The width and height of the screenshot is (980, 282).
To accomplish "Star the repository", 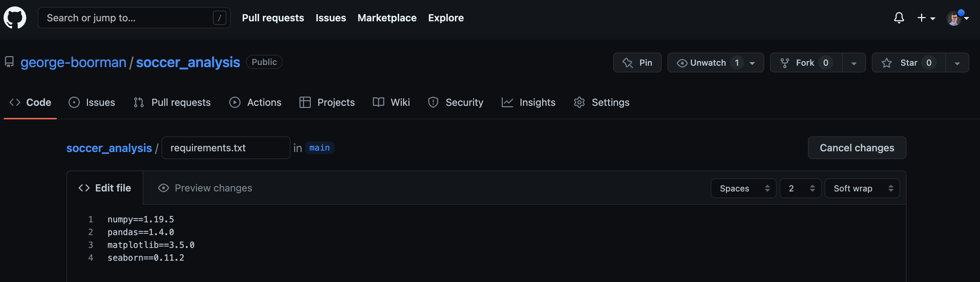I will 908,63.
